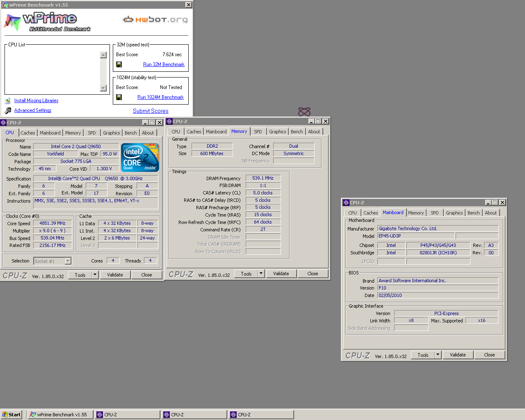
Task: Click Core Speed value 4851.39 MHz
Action: tap(52, 223)
